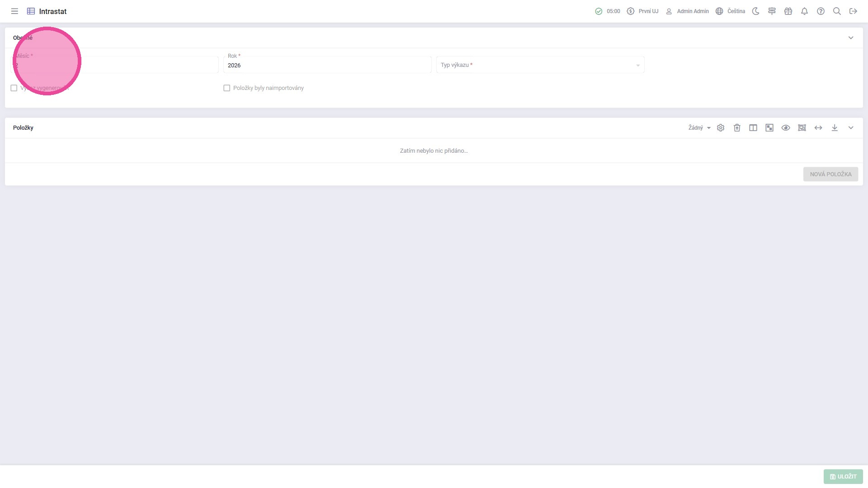
Task: Open the Typ výkazu dropdown
Action: tap(540, 65)
